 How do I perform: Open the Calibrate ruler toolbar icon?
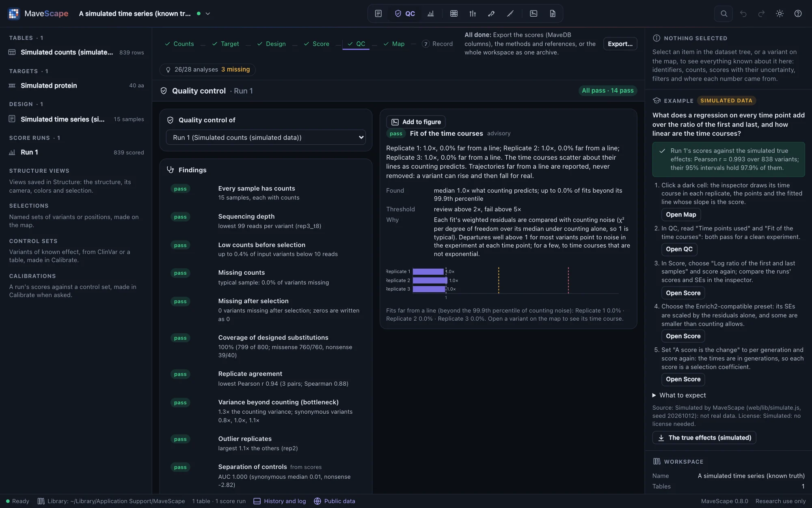click(x=510, y=13)
